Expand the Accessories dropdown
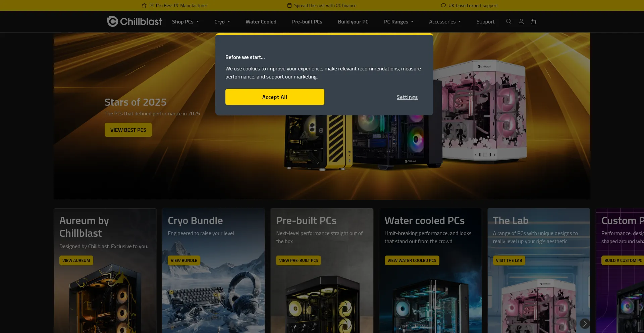Screen dimensions: 644x333 click(445, 21)
